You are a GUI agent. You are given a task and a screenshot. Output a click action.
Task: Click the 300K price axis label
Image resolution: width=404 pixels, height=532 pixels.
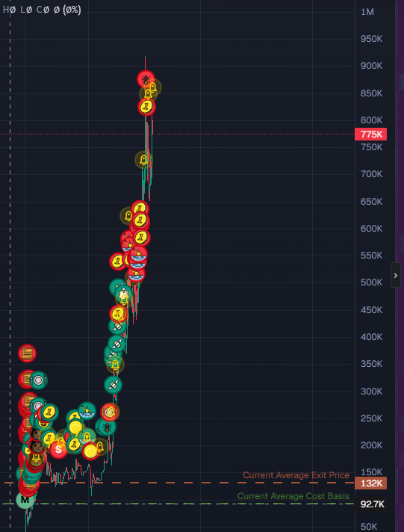[x=371, y=392]
